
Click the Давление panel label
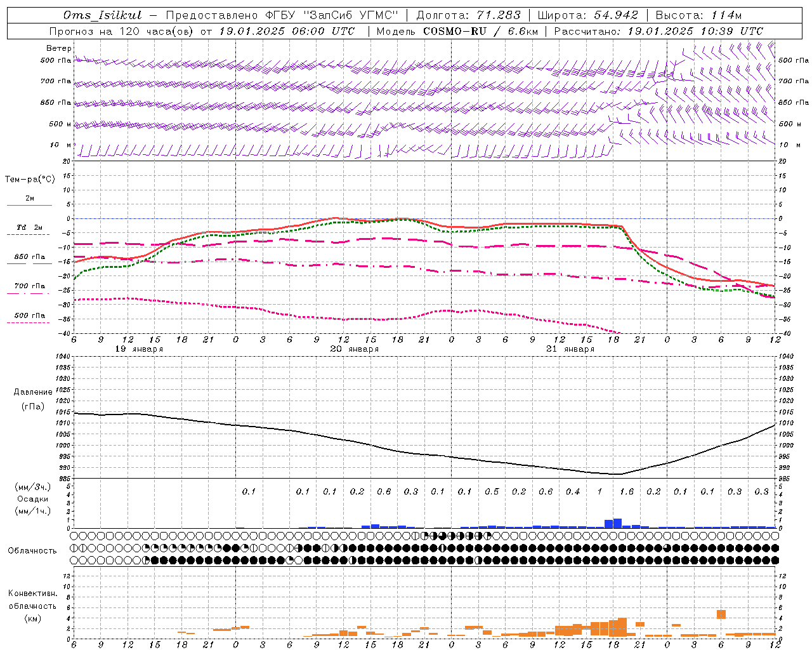point(33,392)
